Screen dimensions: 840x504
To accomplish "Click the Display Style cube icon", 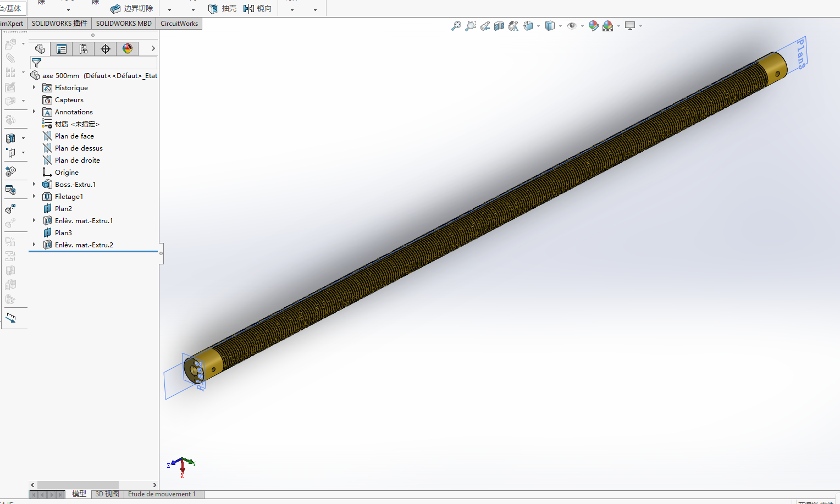I will click(x=550, y=26).
